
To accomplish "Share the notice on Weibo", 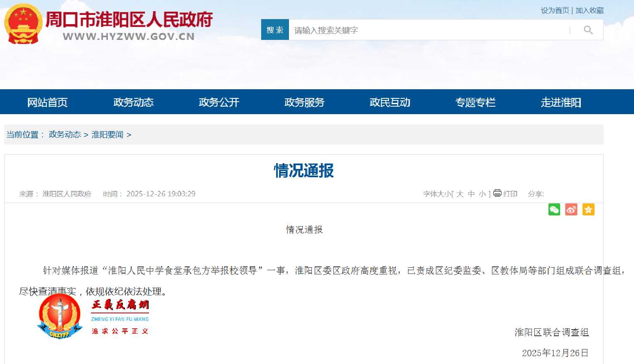I will coord(571,210).
